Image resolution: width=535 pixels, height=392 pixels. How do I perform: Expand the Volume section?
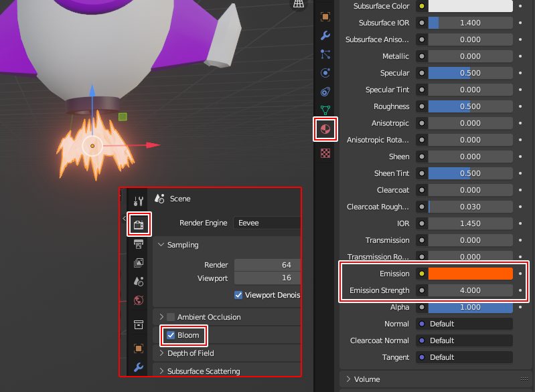tap(366, 379)
